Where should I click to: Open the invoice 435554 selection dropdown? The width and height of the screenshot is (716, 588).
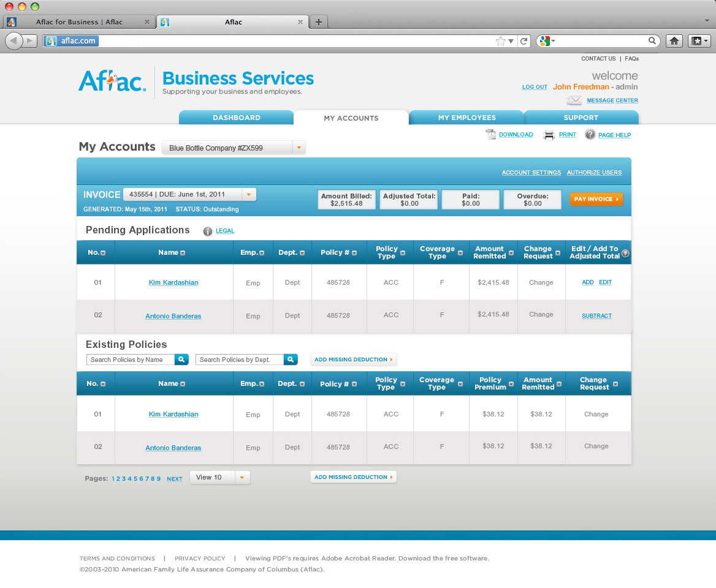click(x=249, y=194)
